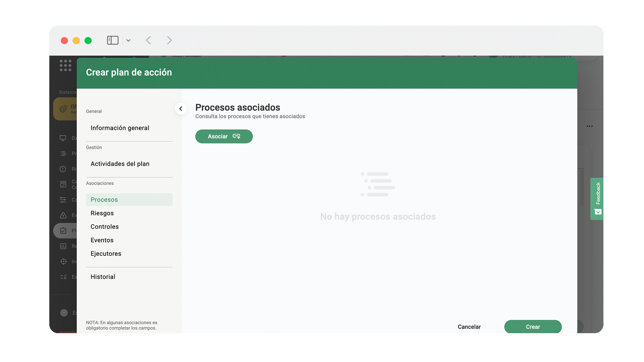The height and width of the screenshot is (362, 644).
Task: Collapse the navigation panel with chevron
Action: click(x=181, y=109)
